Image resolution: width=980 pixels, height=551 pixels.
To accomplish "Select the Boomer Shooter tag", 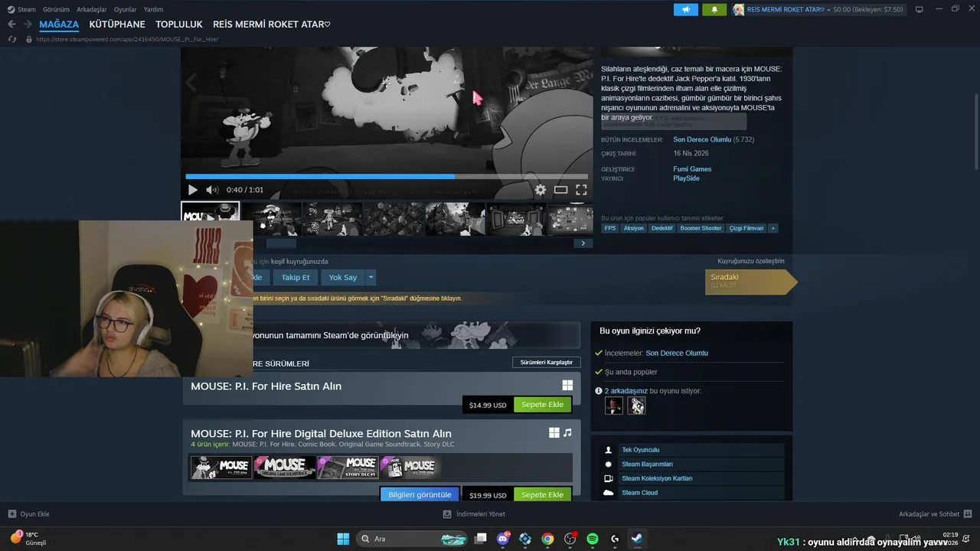I will 701,228.
